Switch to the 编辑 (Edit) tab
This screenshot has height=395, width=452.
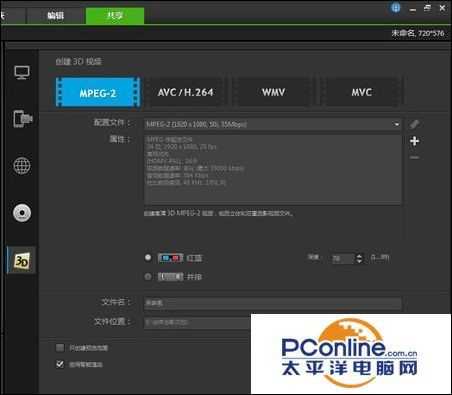pyautogui.click(x=55, y=15)
